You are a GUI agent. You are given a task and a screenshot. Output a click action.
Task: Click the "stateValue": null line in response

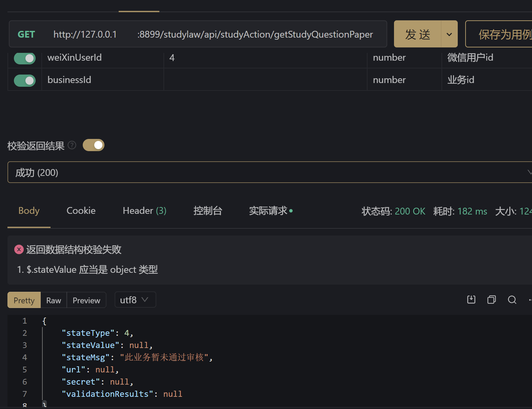[107, 345]
